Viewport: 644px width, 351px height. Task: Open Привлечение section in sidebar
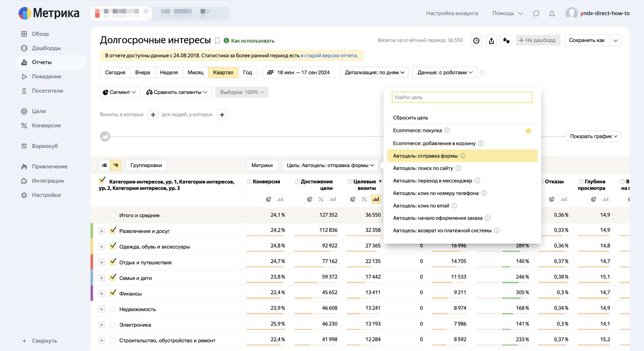[x=44, y=167]
